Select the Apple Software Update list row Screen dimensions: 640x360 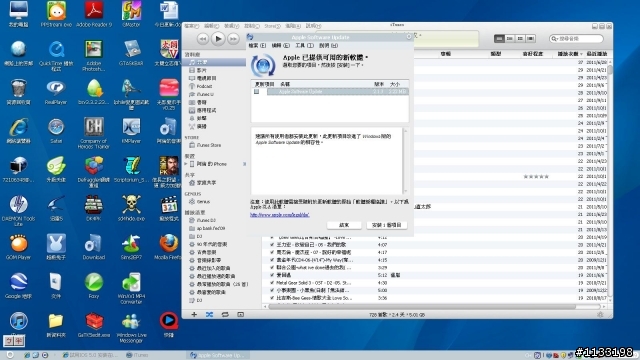(330, 91)
